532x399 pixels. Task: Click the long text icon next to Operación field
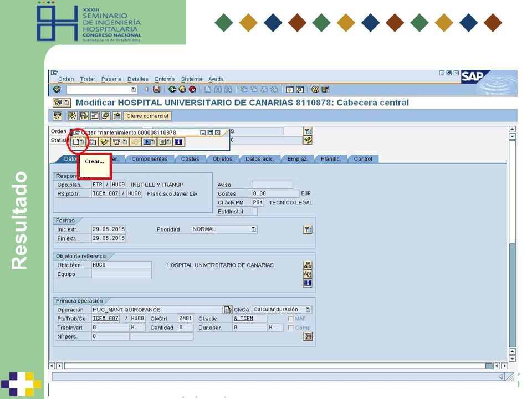(227, 309)
